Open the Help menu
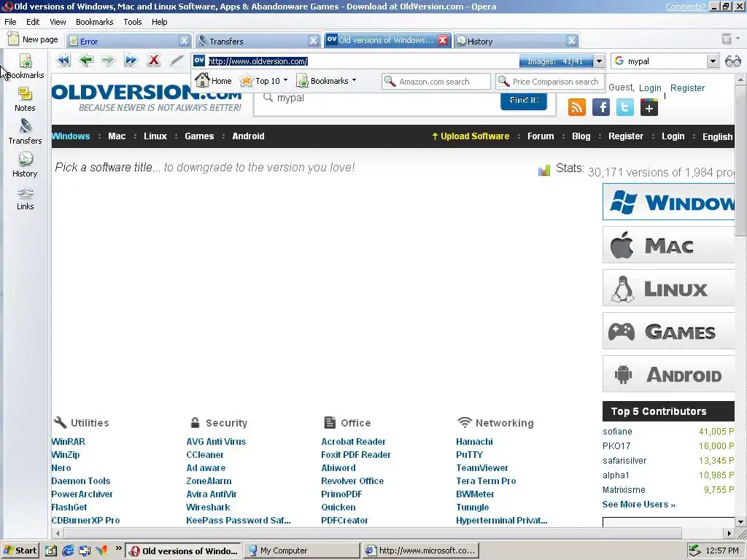 [x=160, y=22]
